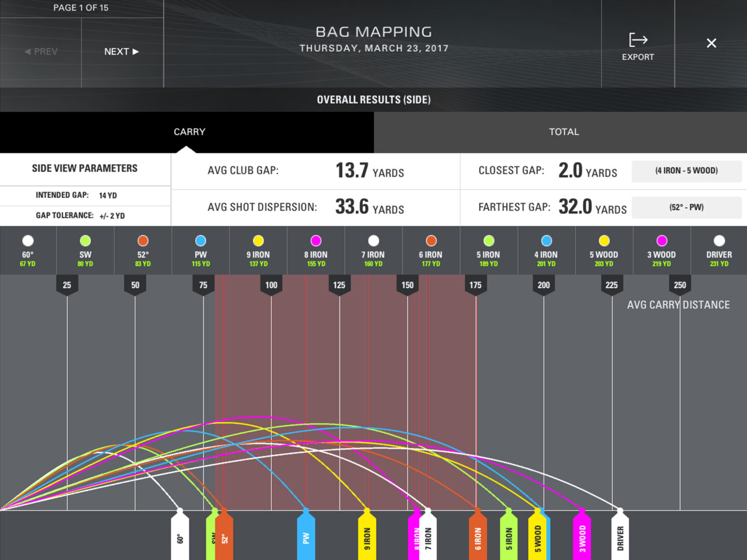Switch to the Carry tab

(187, 132)
